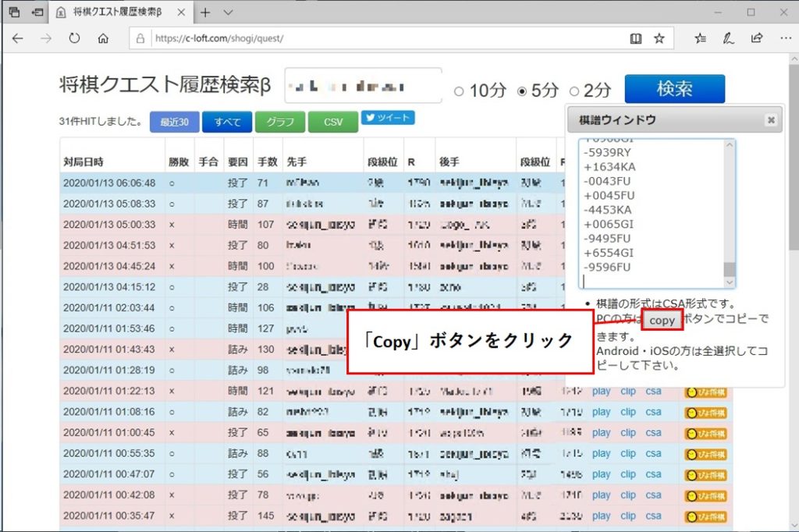The height and width of the screenshot is (532, 799).
Task: Expand the tab preview chevron
Action: click(228, 12)
